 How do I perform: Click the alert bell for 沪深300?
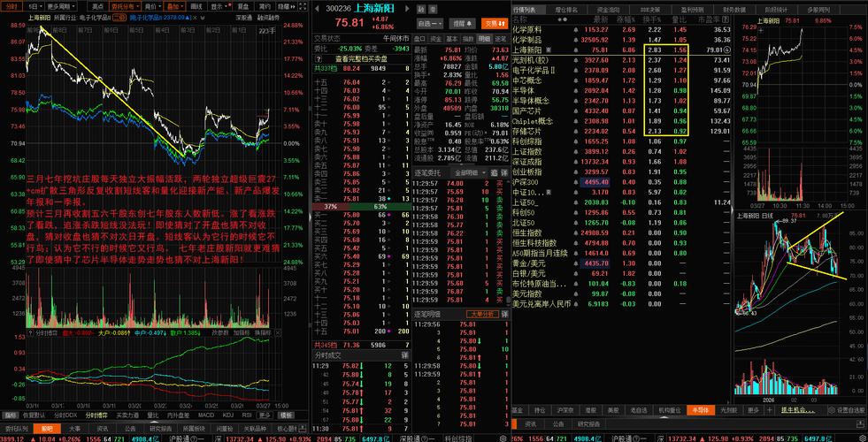click(576, 182)
